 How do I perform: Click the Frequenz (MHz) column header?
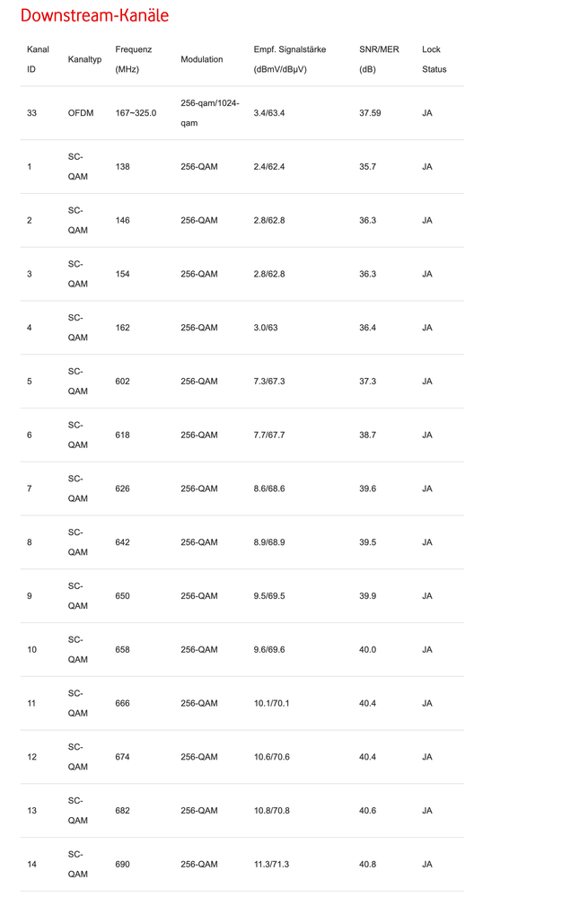pos(134,59)
